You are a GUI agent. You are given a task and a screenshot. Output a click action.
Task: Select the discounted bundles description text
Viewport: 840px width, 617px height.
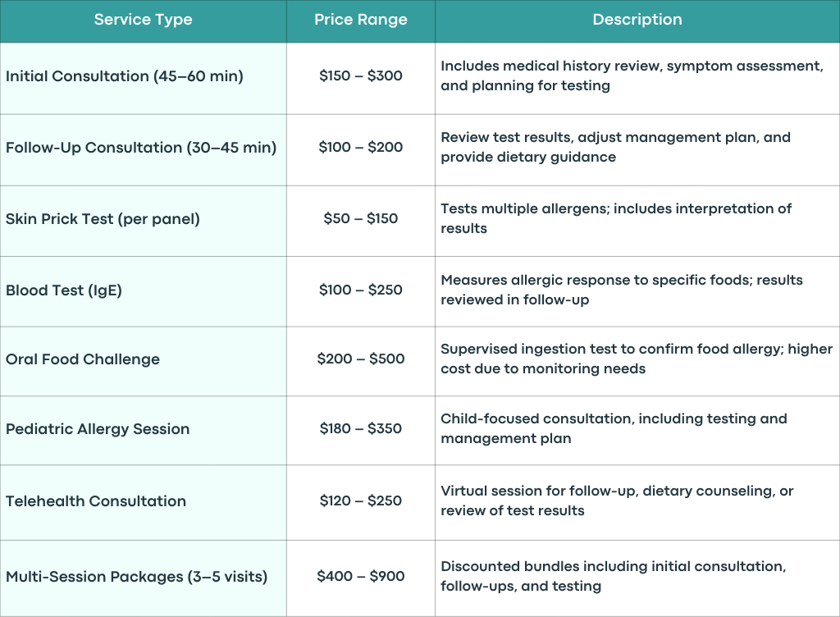pyautogui.click(x=614, y=576)
